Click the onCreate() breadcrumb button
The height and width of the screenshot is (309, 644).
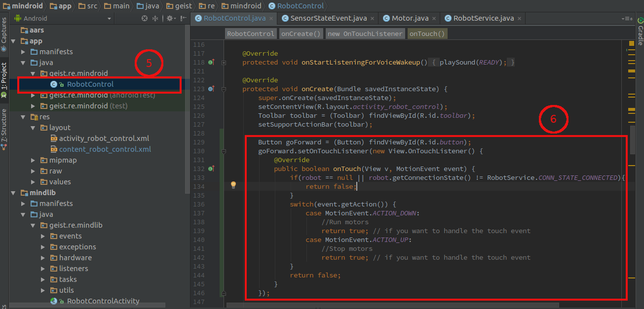(x=301, y=34)
